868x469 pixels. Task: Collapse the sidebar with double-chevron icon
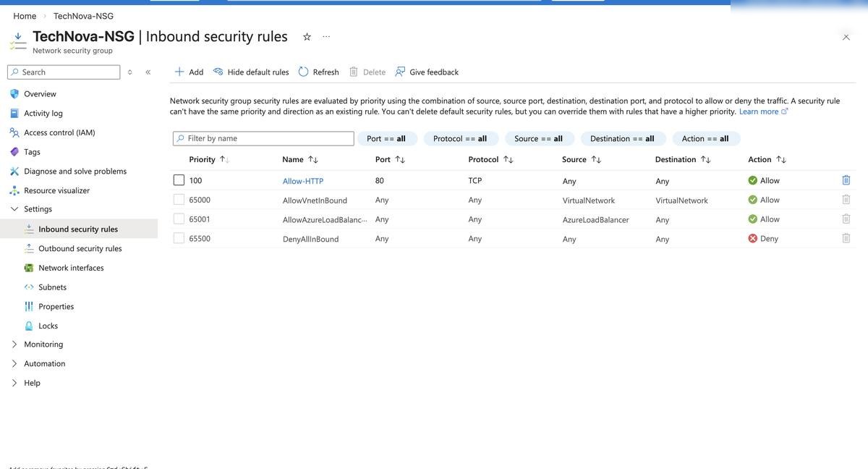pos(148,72)
